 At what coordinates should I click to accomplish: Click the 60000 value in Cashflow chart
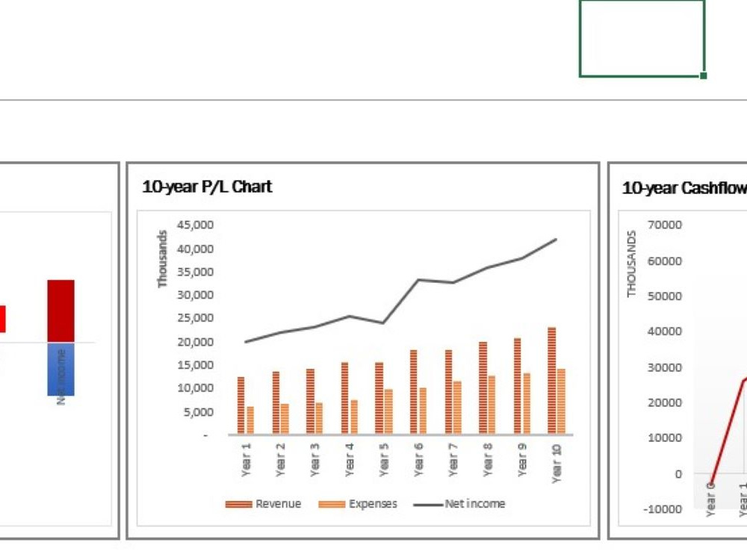click(664, 261)
